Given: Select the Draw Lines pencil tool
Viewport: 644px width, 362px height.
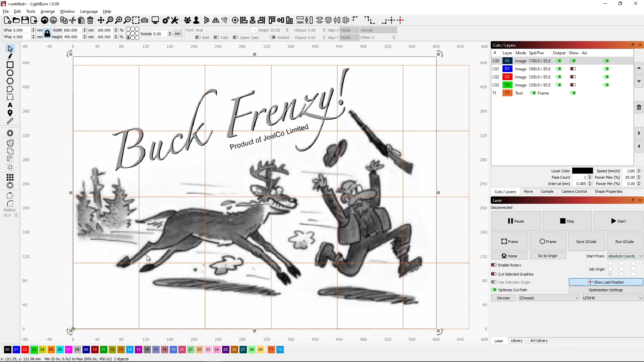Looking at the screenshot, I should tap(10, 57).
